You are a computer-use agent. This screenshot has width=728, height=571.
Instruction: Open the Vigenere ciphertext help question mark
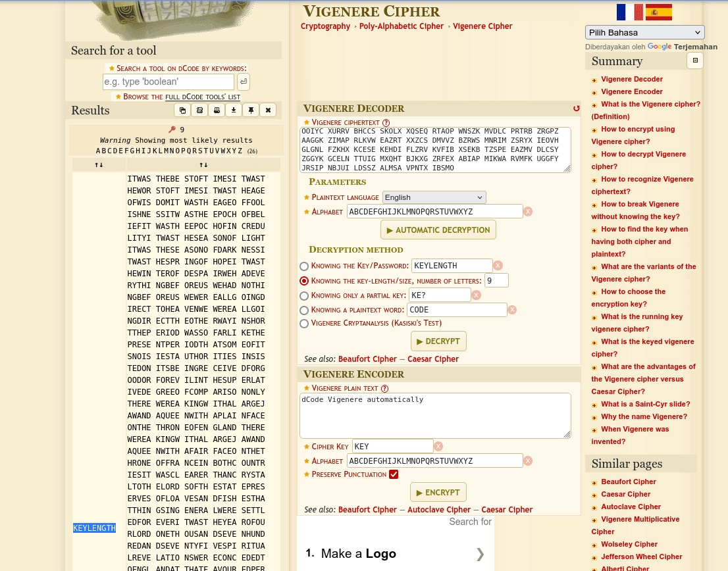(386, 122)
